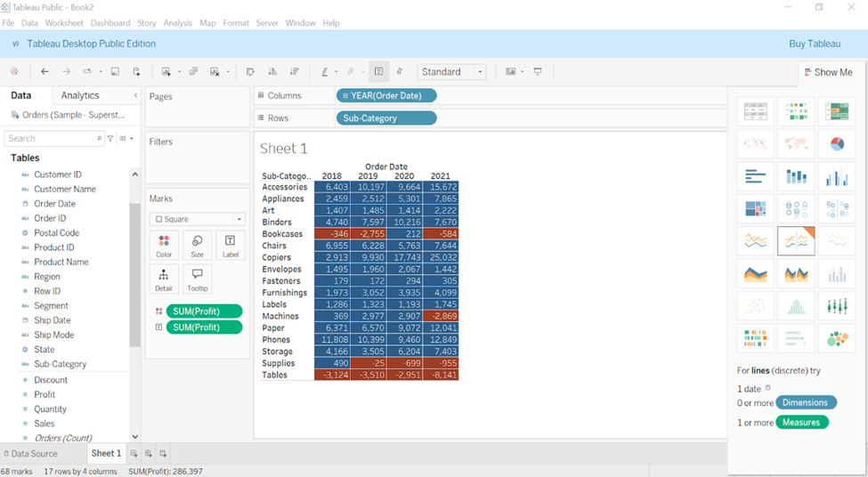Click the Fix Axes pin icon

point(400,71)
